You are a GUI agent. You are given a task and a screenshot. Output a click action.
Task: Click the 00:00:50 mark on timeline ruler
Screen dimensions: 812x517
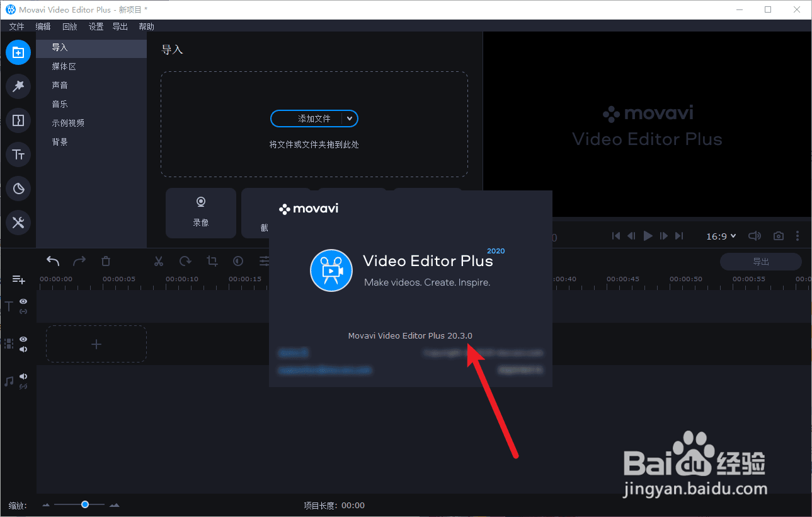pos(686,279)
